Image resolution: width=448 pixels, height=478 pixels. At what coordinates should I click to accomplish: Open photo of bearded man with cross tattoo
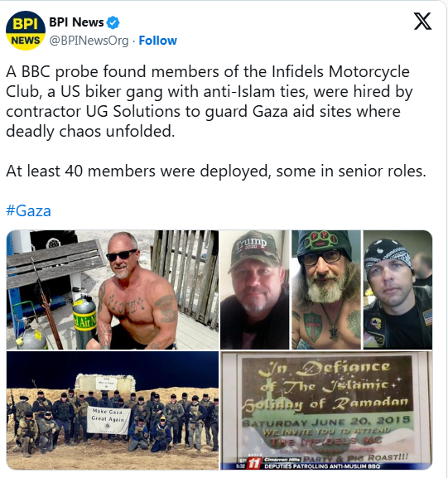click(x=326, y=290)
